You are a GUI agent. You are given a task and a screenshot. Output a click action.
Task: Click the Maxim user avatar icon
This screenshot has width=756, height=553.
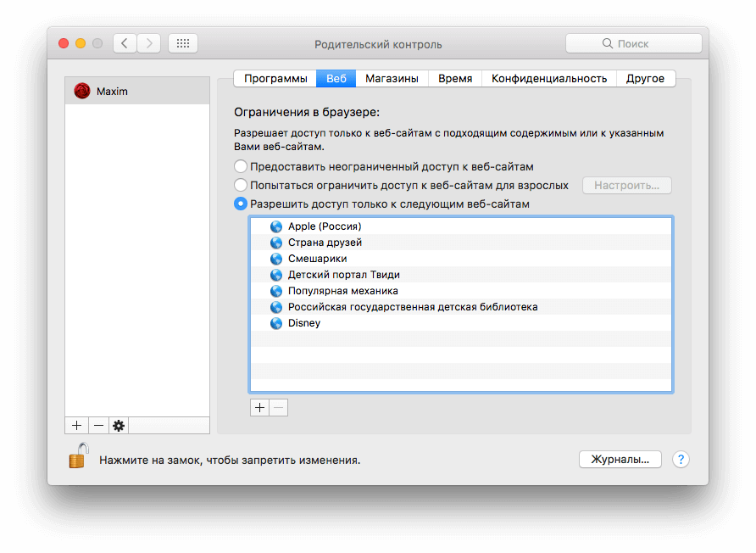coord(82,91)
